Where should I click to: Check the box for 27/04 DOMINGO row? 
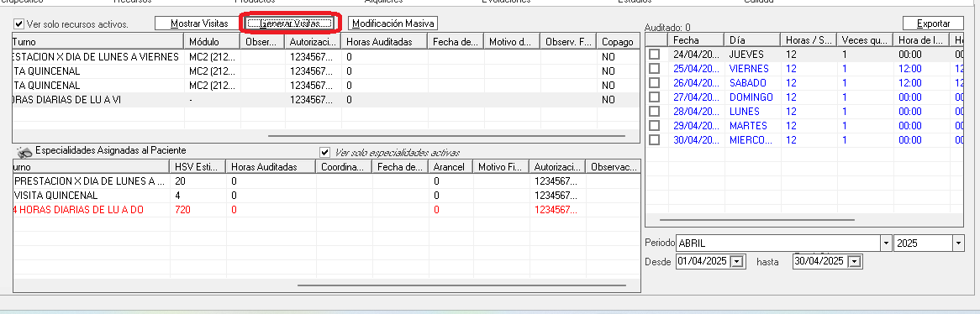point(655,97)
